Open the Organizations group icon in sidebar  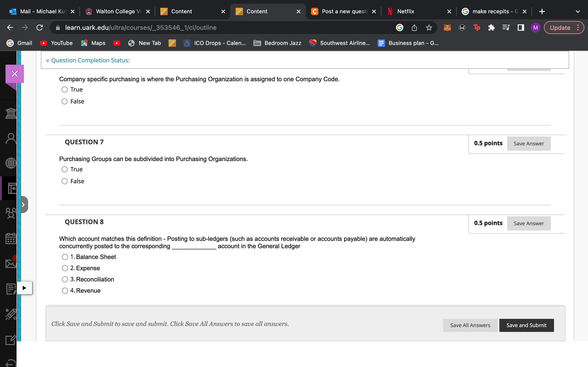coord(11,214)
